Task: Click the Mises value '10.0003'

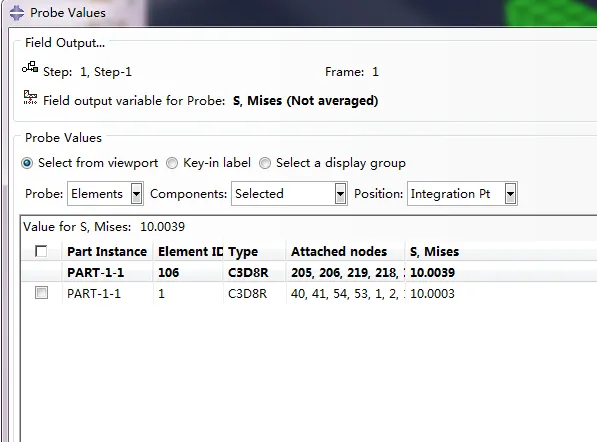Action: 433,294
